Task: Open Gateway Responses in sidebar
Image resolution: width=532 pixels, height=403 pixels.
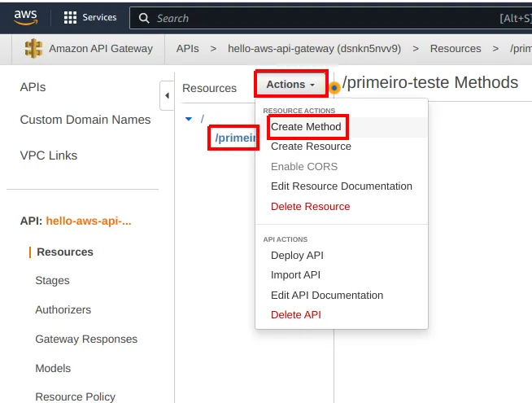Action: (x=86, y=339)
